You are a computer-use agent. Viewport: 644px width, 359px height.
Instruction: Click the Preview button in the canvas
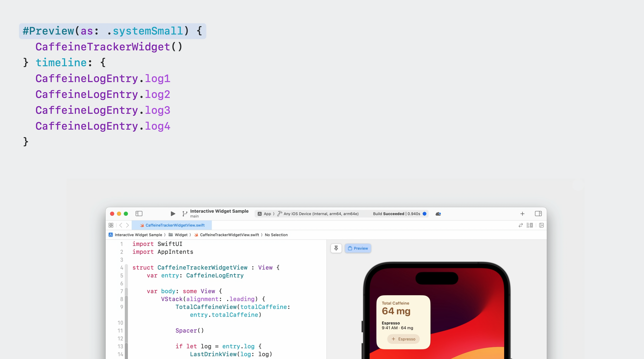click(358, 248)
